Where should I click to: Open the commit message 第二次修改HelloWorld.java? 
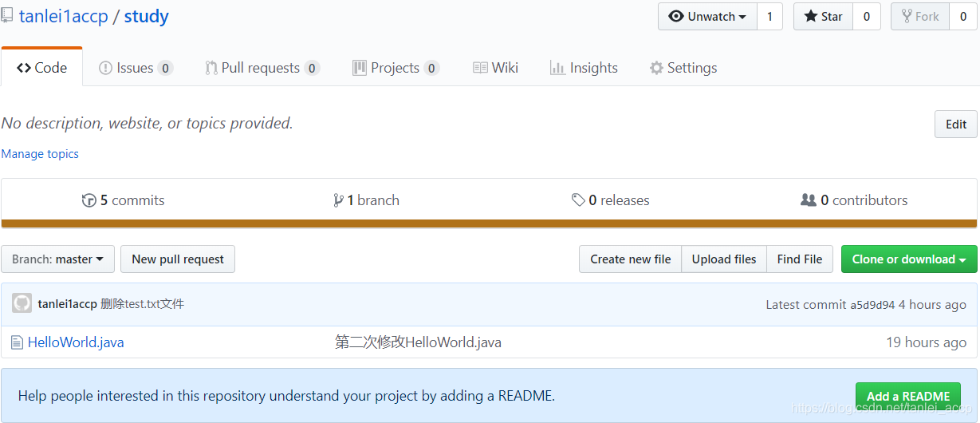[x=418, y=342]
